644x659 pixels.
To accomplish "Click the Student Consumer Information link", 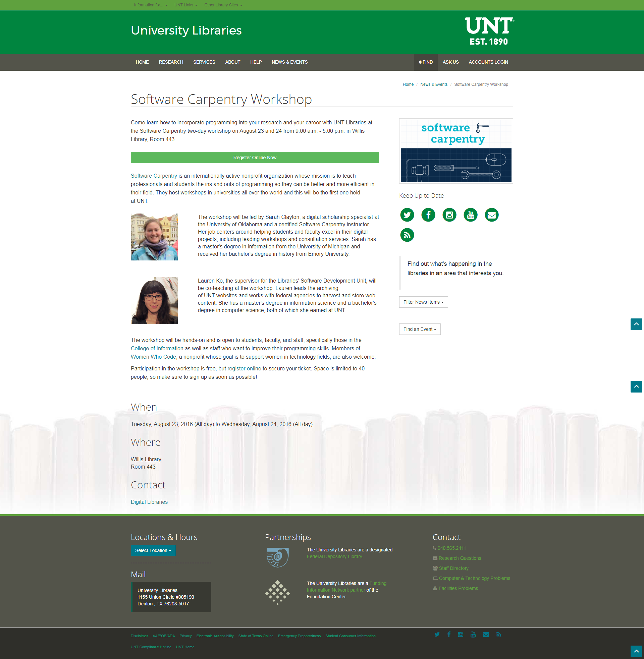I will coord(351,636).
